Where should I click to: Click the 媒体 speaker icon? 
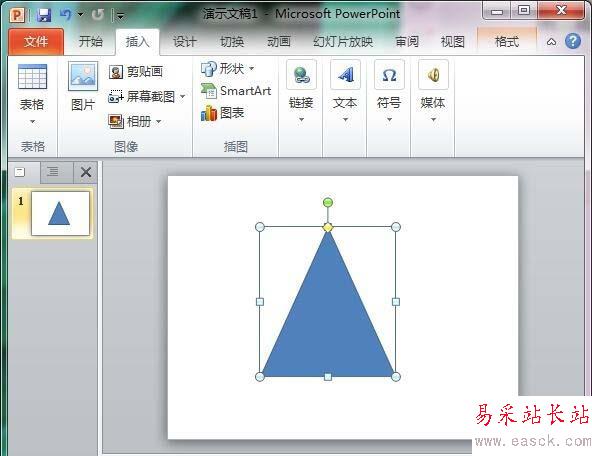pos(433,75)
